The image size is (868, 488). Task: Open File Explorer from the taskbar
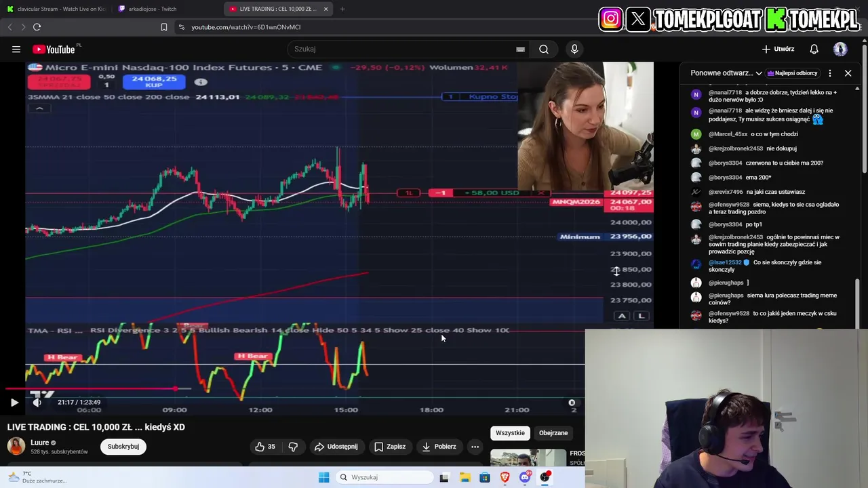(x=465, y=477)
